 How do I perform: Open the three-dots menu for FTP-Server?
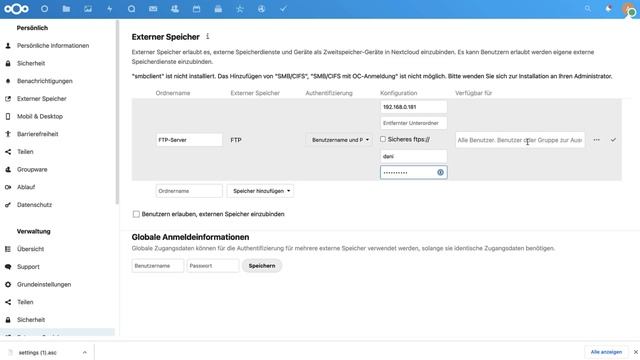596,140
